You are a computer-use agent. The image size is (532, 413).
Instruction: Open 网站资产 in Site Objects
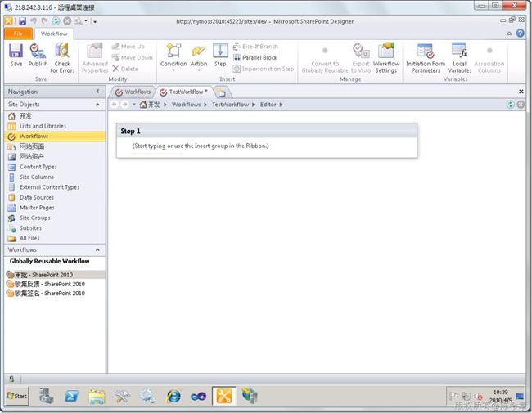click(55, 157)
